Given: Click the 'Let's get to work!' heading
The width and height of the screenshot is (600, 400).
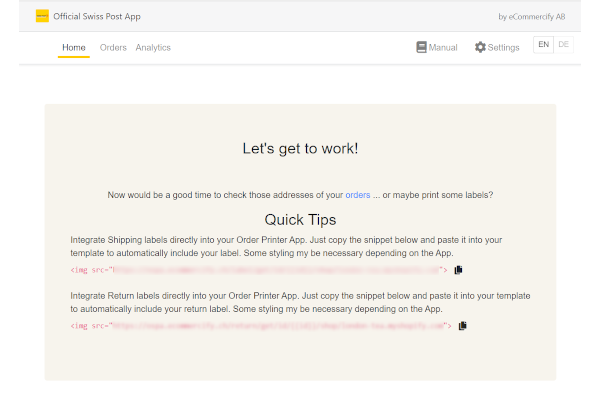Looking at the screenshot, I should (x=300, y=148).
